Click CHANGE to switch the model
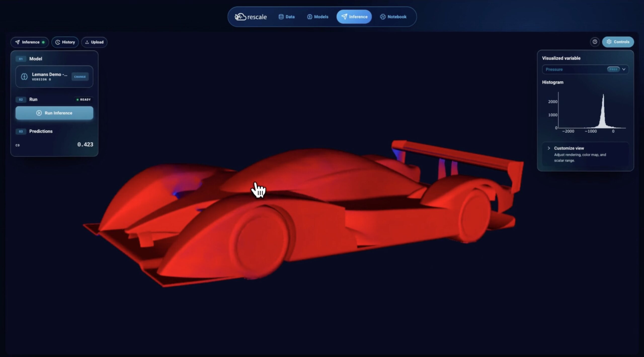 click(80, 77)
